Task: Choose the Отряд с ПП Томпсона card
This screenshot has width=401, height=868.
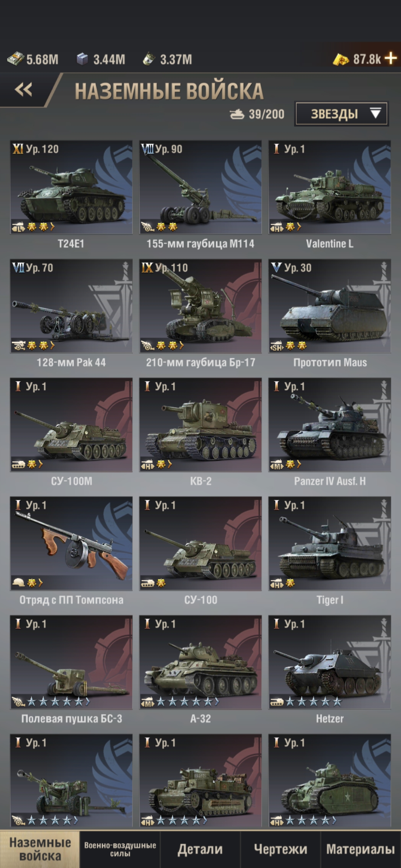Action: coord(71,550)
